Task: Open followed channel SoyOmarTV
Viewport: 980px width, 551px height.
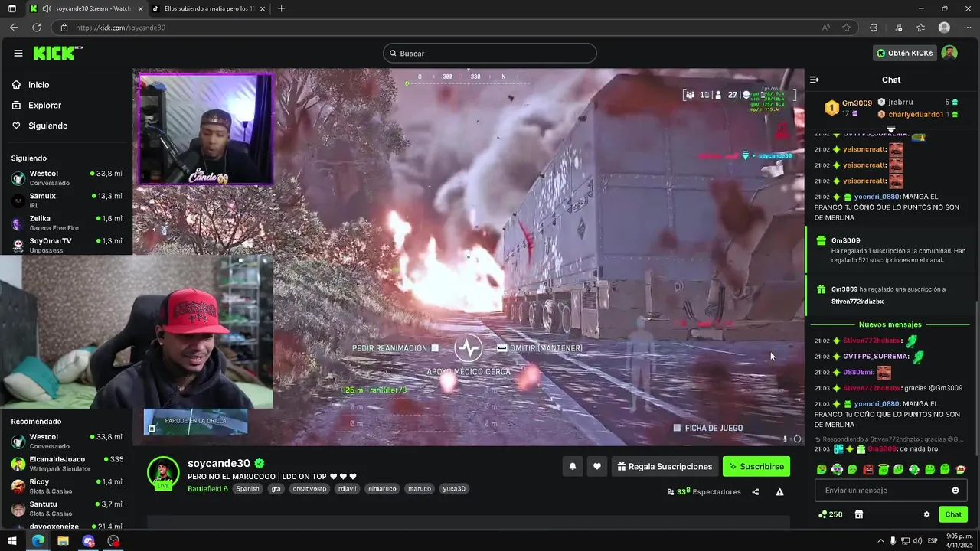Action: click(67, 245)
